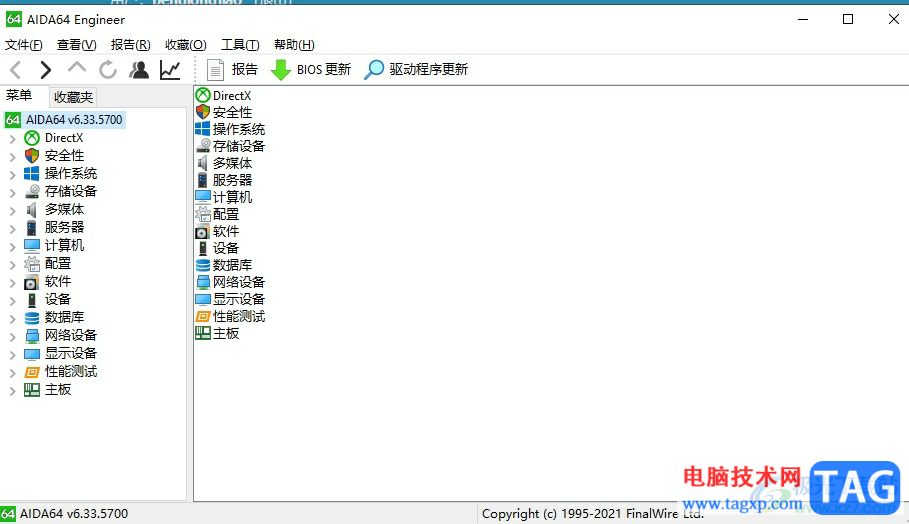
Task: Expand the 操作系统 tree node
Action: (x=12, y=174)
